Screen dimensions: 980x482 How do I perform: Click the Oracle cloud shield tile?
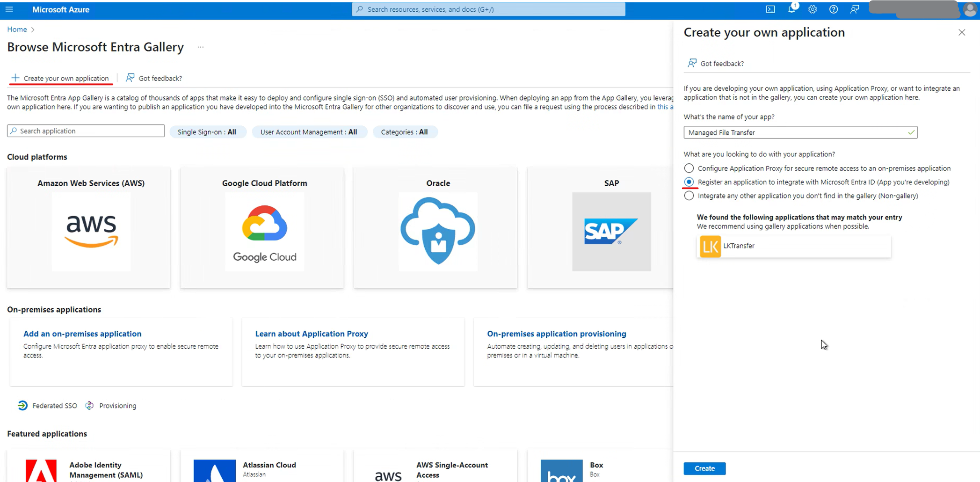pos(438,232)
